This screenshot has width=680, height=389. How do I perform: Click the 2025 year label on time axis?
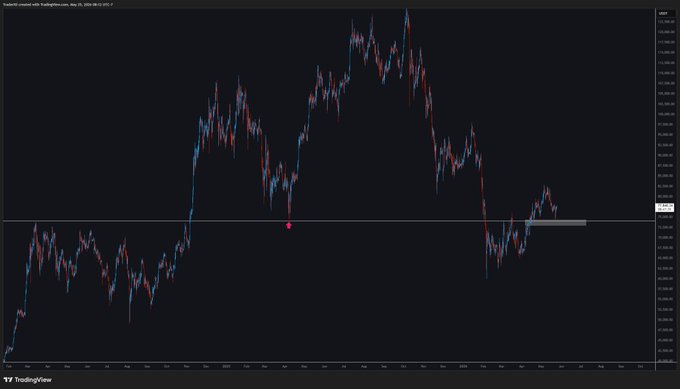[226, 366]
